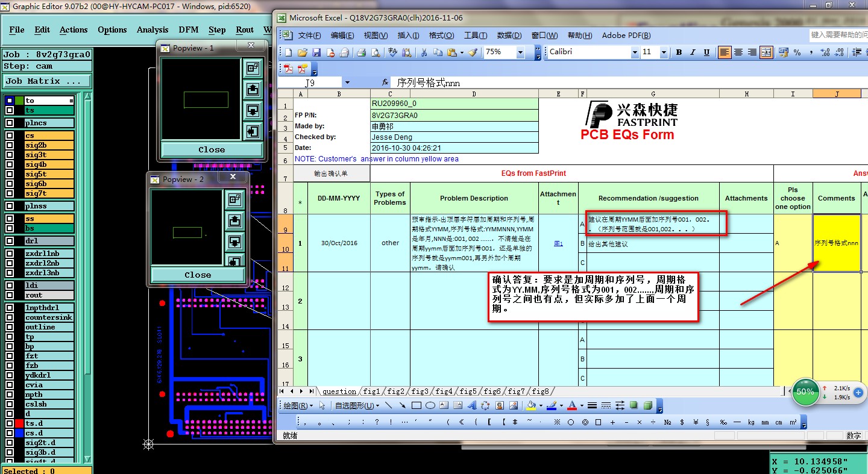Open the Name Box J9 dropdown

347,83
